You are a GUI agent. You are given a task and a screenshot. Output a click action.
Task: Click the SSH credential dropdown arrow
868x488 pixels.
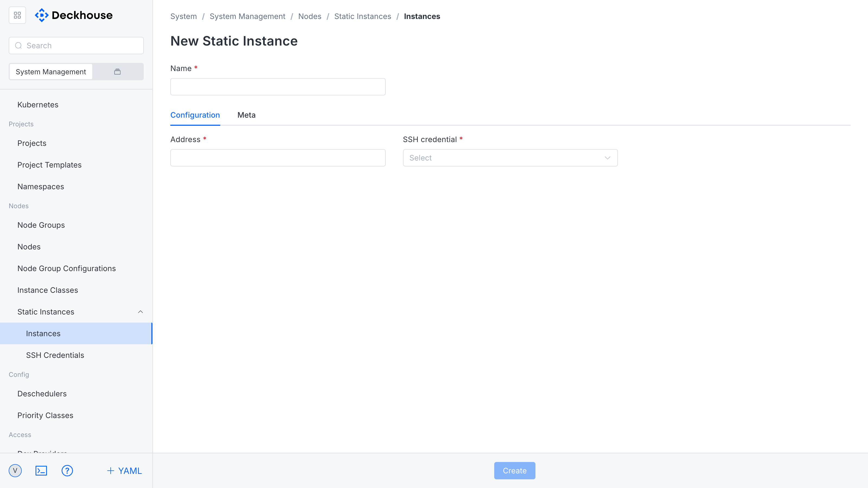(x=608, y=158)
